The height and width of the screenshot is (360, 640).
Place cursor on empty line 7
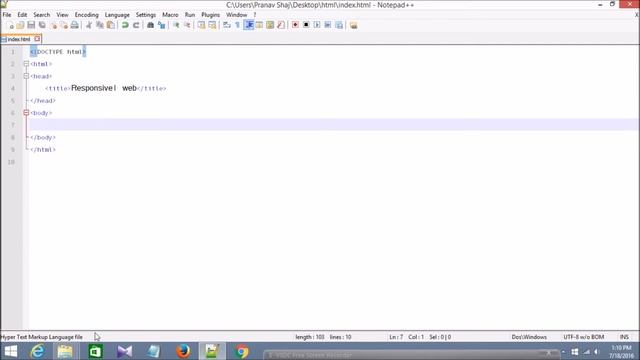334,125
